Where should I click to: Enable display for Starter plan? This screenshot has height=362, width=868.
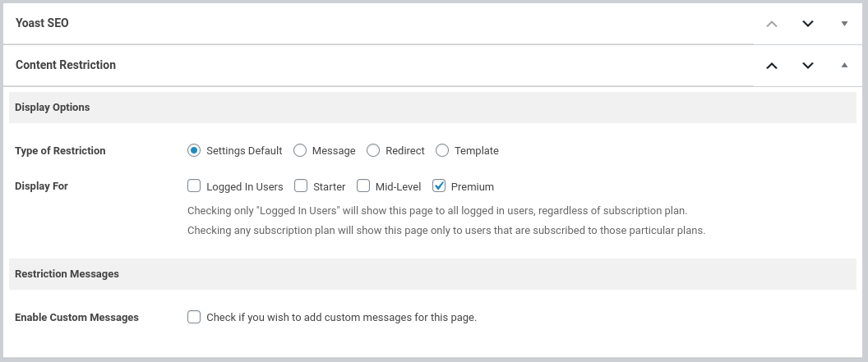point(301,186)
